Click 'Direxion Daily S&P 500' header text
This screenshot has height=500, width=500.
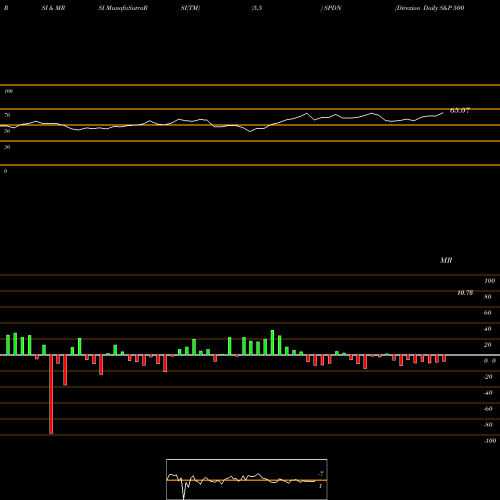pos(429,8)
